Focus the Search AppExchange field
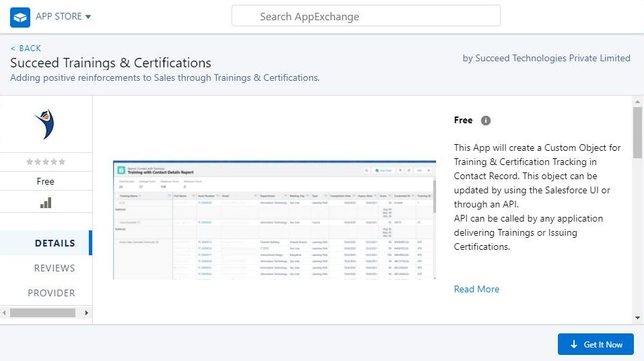Viewport: 644px width, 361px height. coord(365,16)
